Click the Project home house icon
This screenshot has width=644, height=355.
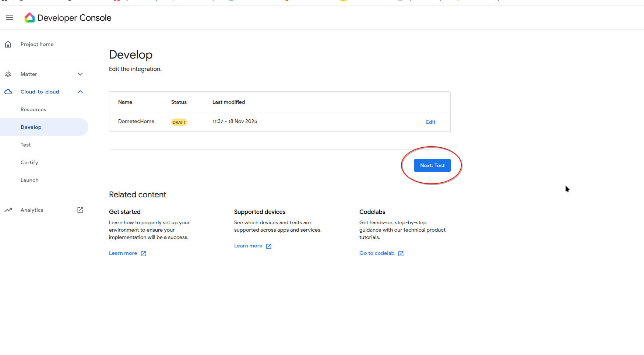pos(8,45)
